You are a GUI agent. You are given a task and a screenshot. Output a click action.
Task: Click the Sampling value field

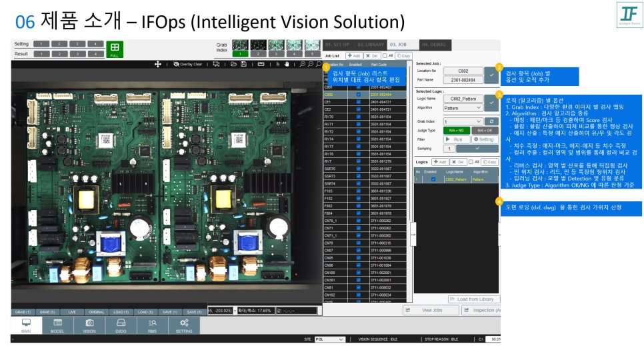pos(449,149)
